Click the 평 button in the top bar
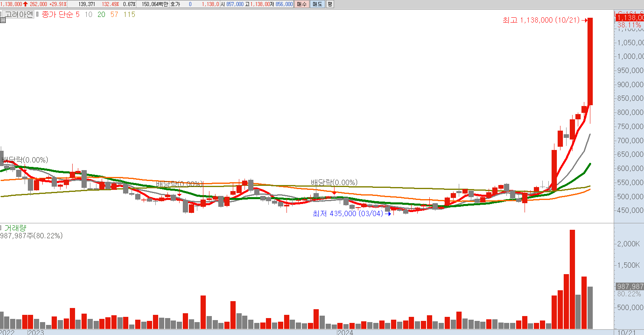Viewport: 644px width, 335px height. pyautogui.click(x=330, y=4)
